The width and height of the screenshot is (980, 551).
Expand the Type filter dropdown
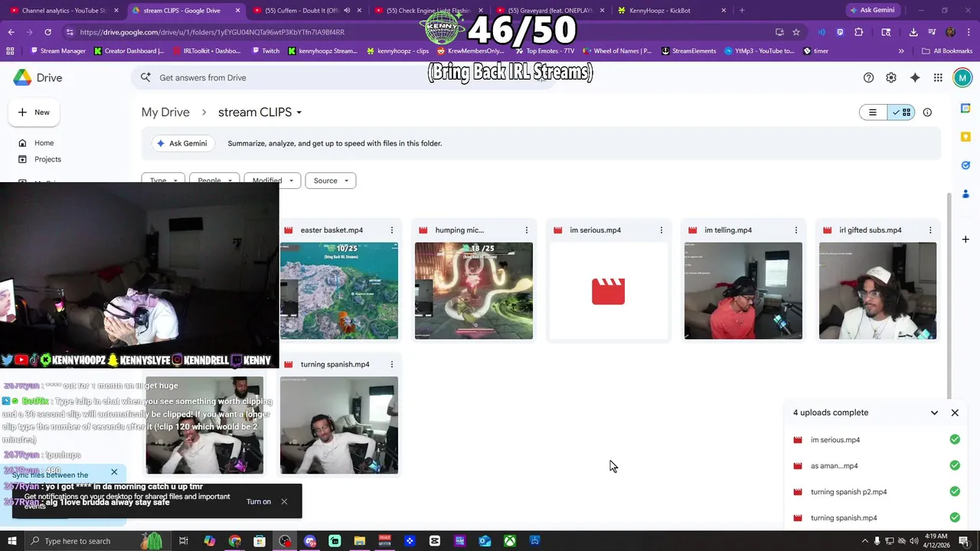pos(164,181)
